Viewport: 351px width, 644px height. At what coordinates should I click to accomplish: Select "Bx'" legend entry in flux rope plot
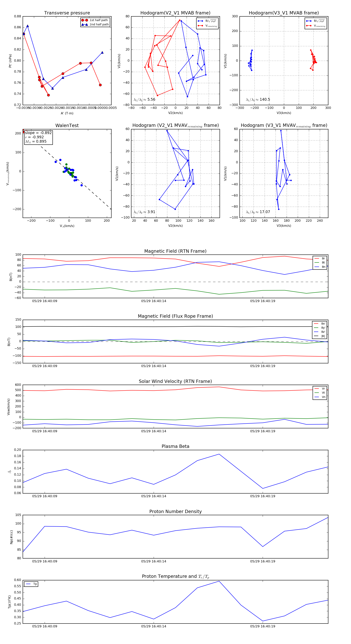tap(320, 324)
